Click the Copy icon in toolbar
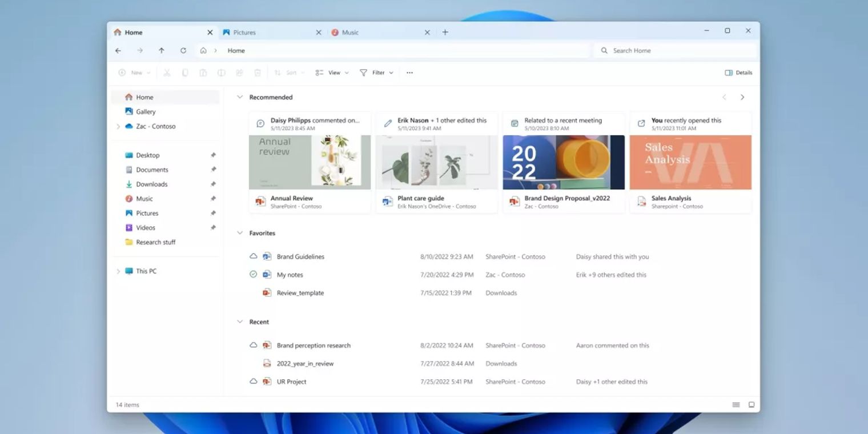Viewport: 868px width, 434px height. pyautogui.click(x=185, y=73)
